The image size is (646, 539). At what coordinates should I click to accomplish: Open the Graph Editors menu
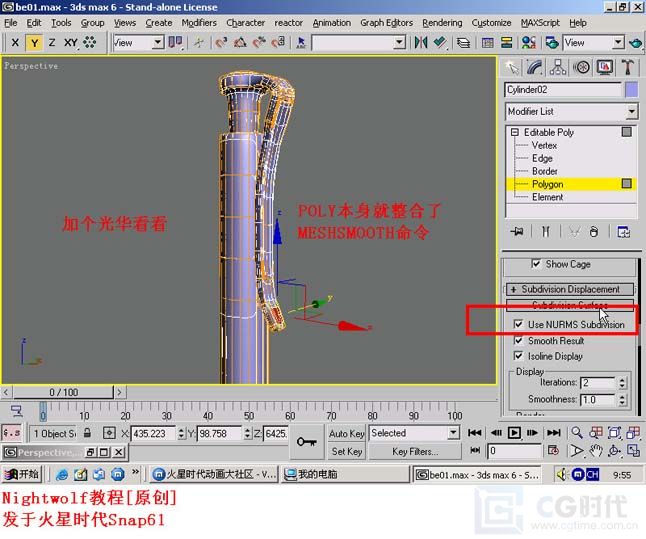click(386, 23)
